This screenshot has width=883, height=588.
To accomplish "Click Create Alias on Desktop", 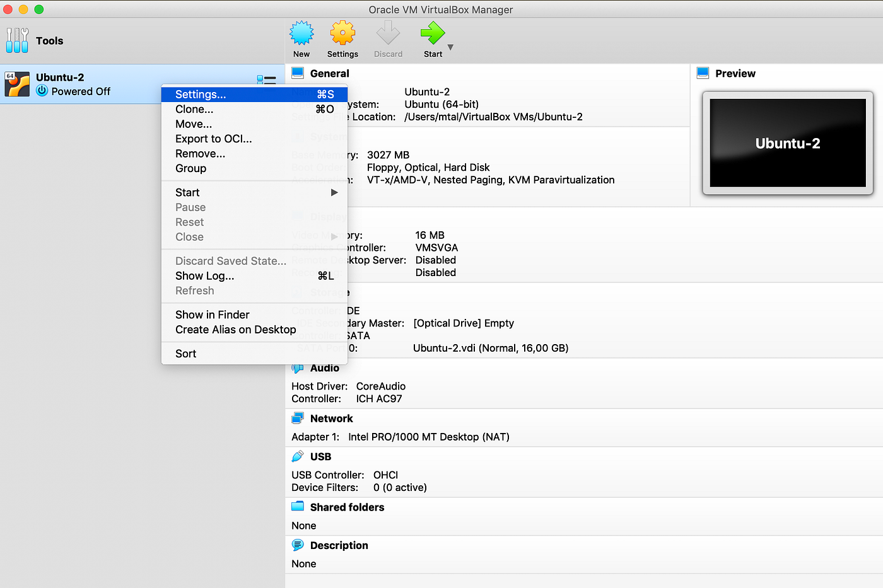I will [236, 329].
